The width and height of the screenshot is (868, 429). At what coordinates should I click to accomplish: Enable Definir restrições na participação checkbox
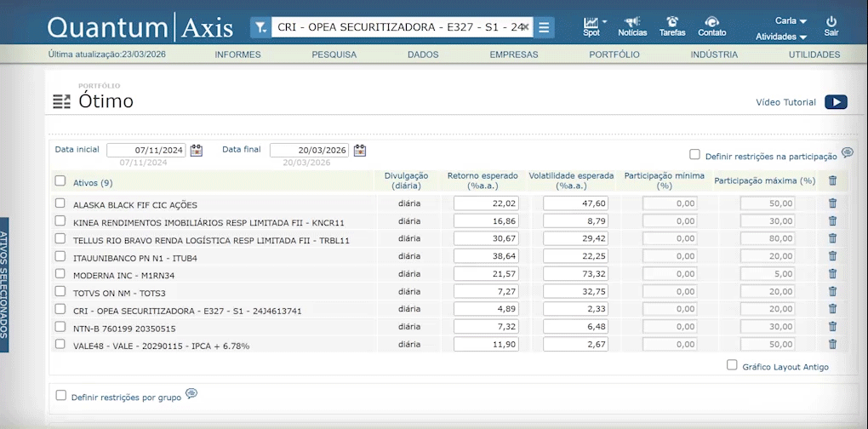(694, 155)
